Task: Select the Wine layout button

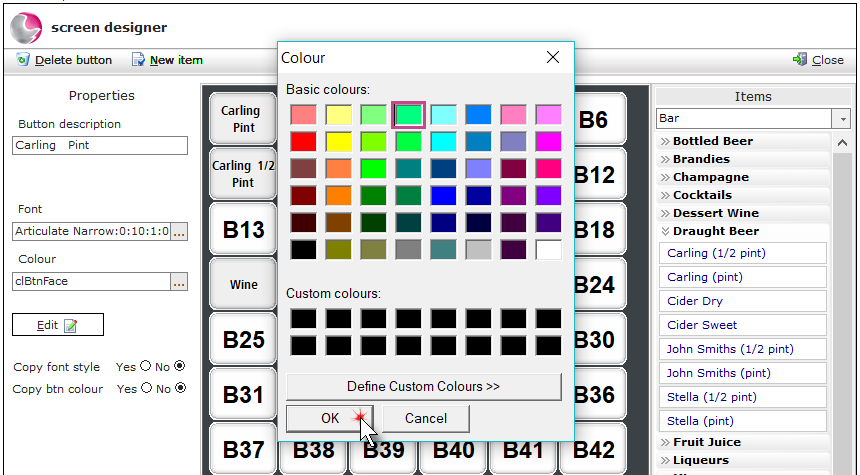Action: (244, 284)
